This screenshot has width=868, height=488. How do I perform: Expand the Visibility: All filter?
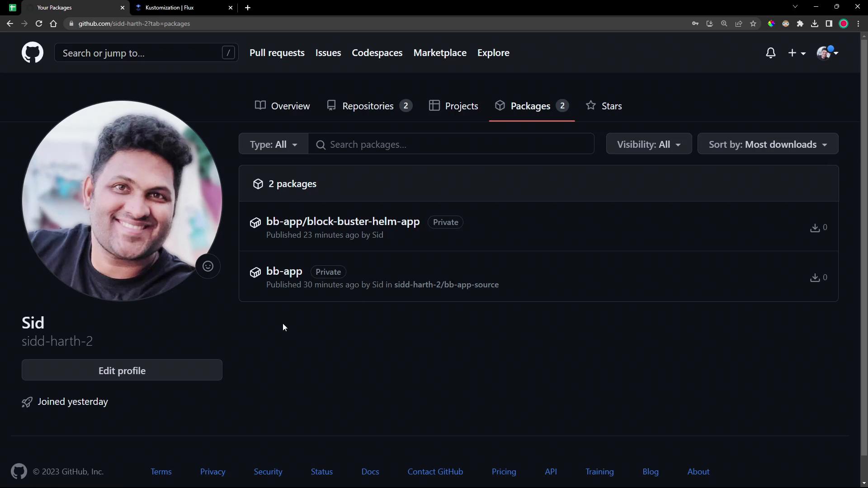[649, 144]
